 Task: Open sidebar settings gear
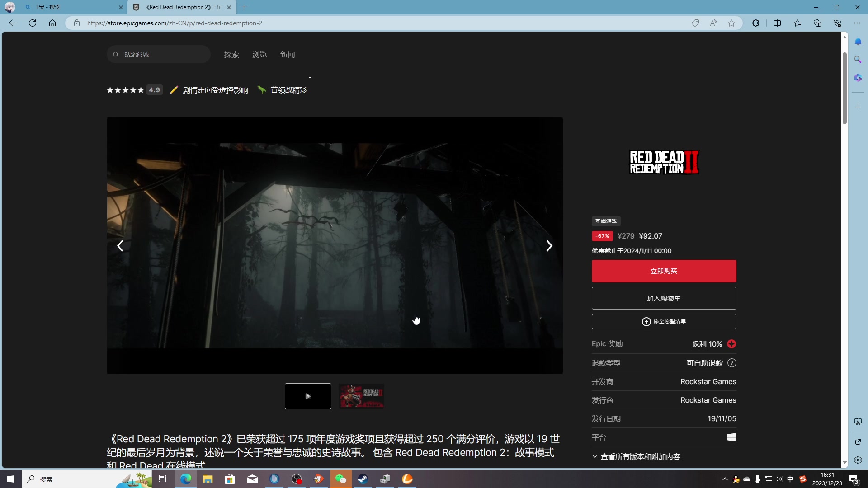click(x=858, y=460)
